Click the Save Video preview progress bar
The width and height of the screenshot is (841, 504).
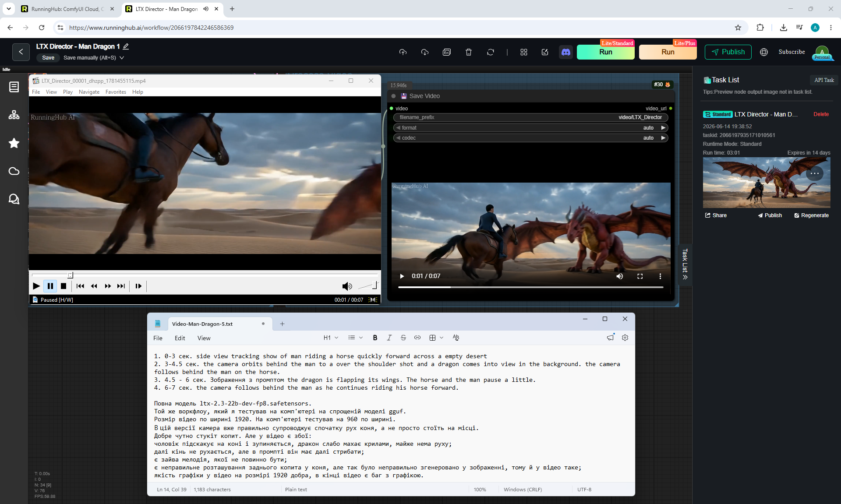click(530, 287)
